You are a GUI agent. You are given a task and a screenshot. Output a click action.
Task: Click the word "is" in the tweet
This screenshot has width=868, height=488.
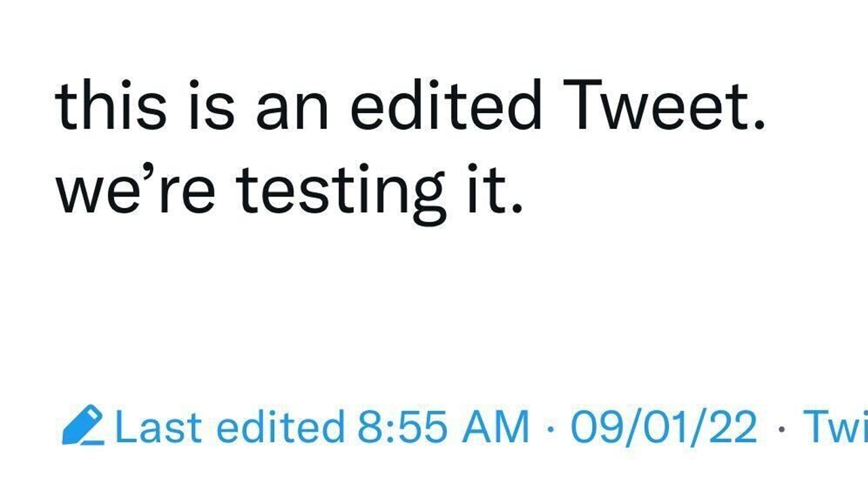214,107
